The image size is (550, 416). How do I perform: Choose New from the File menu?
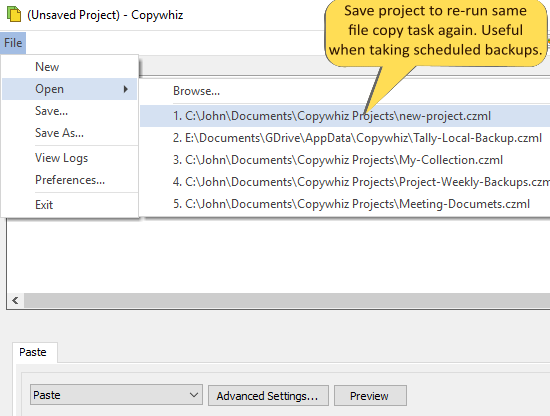tap(69, 67)
